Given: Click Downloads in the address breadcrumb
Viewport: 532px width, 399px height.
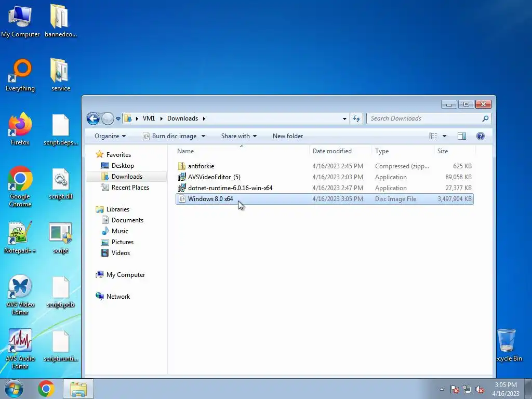Looking at the screenshot, I should [182, 118].
